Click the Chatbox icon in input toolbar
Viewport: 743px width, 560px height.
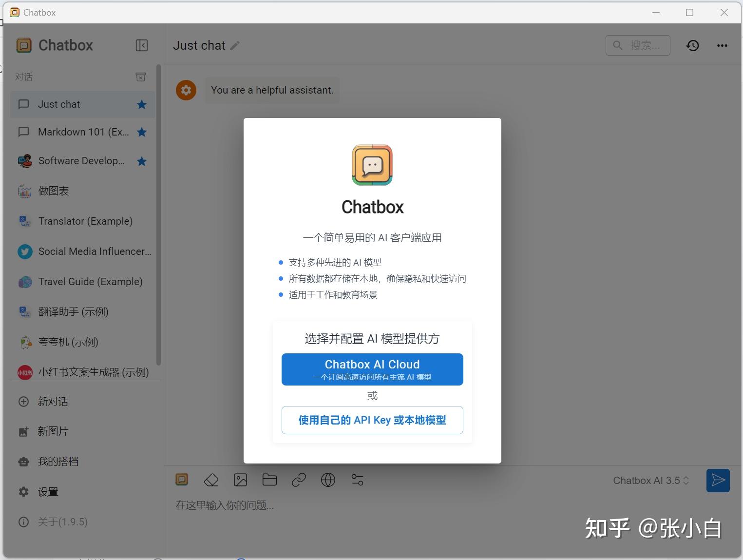coord(182,480)
